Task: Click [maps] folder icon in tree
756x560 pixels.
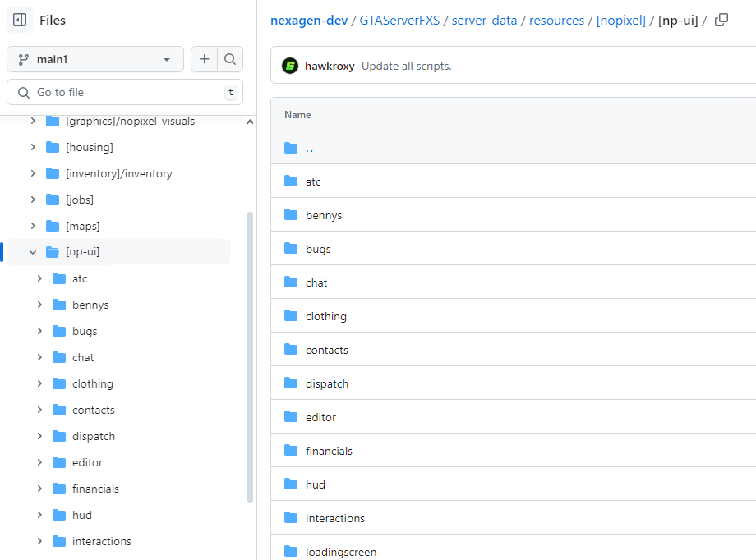Action: pyautogui.click(x=53, y=226)
